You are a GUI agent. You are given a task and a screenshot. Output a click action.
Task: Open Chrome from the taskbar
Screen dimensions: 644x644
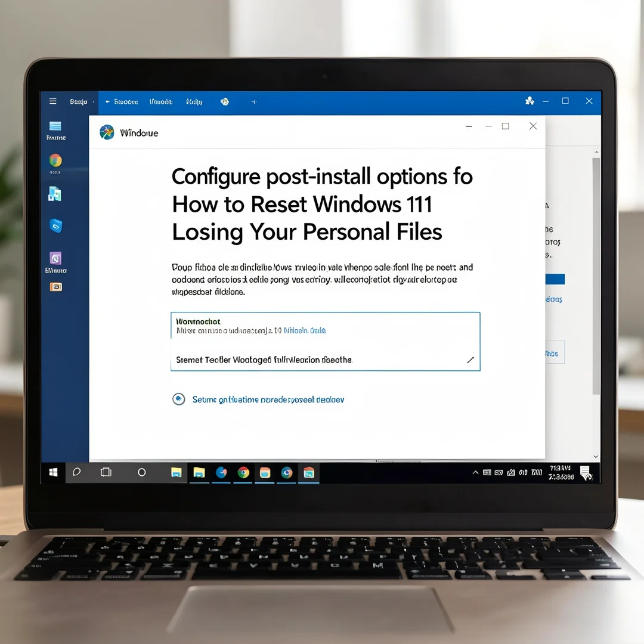(243, 473)
